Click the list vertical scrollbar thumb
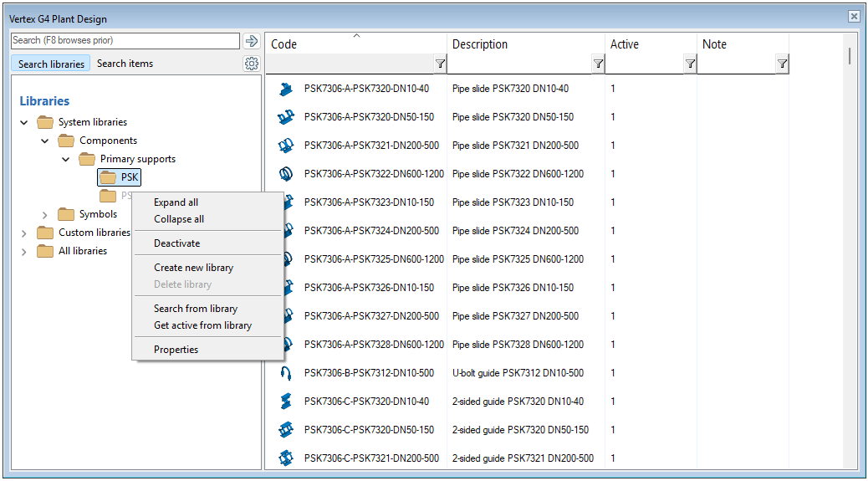Image resolution: width=868 pixels, height=481 pixels. (x=850, y=56)
